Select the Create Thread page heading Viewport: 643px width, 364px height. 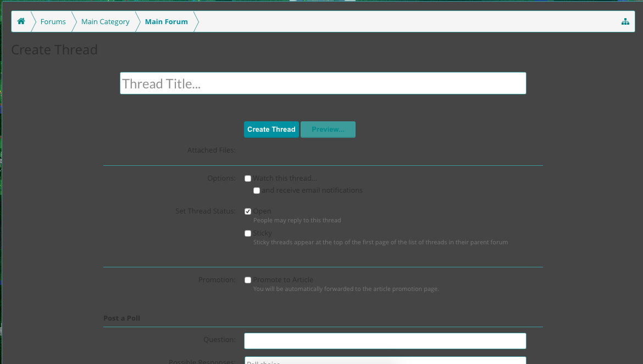tap(54, 49)
